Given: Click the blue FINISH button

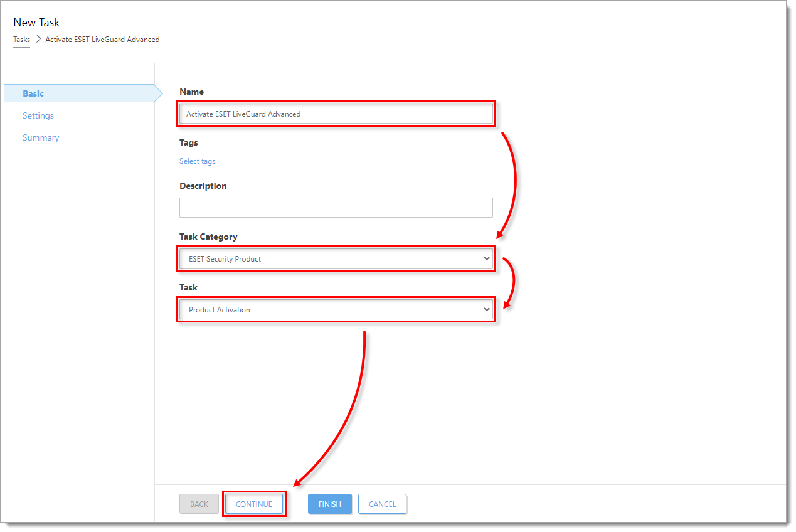Looking at the screenshot, I should point(329,504).
